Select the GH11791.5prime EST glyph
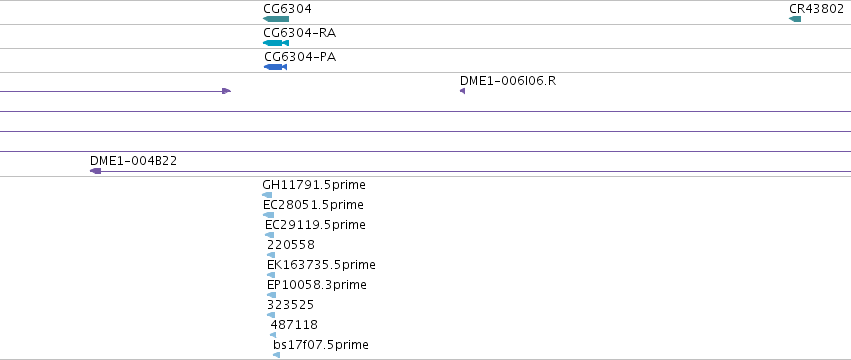The width and height of the screenshot is (851, 360). click(267, 195)
